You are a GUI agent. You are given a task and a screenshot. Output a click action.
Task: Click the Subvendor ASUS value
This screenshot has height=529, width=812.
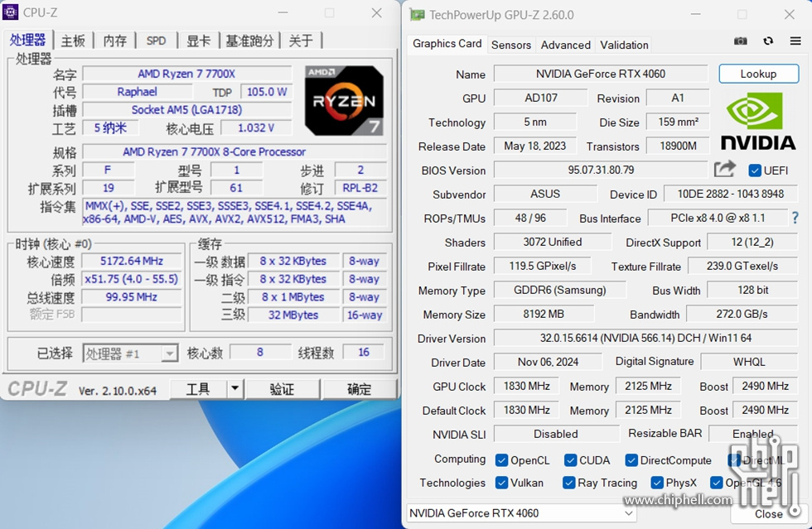(x=545, y=194)
